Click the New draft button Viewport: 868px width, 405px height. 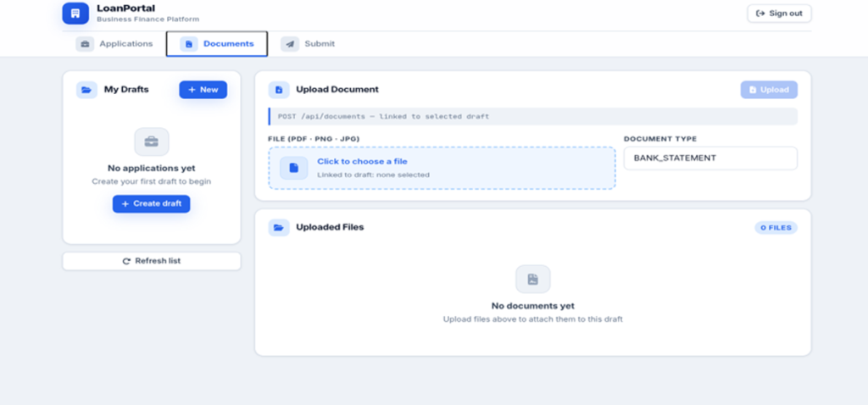203,90
